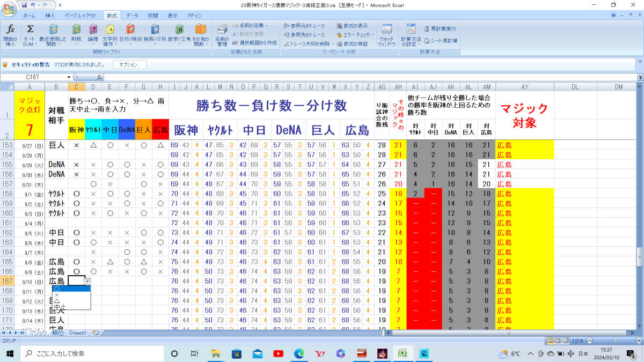Switch to the 挿入 ribbon tab
This screenshot has height=362, width=644.
(x=50, y=16)
